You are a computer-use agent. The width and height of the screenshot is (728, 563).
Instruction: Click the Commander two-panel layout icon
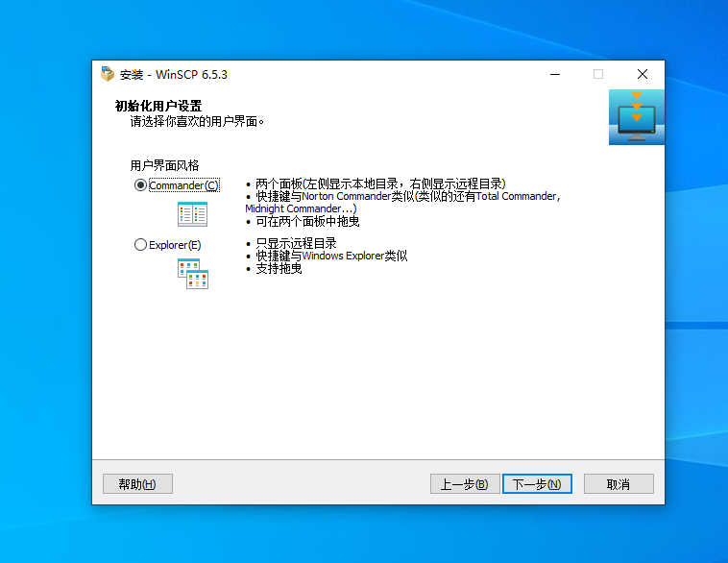click(x=192, y=214)
